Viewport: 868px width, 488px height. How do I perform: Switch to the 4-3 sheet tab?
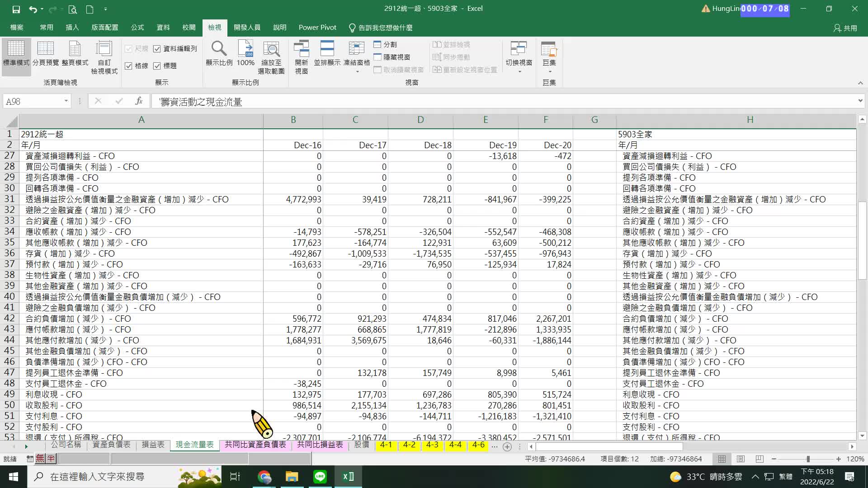(432, 445)
